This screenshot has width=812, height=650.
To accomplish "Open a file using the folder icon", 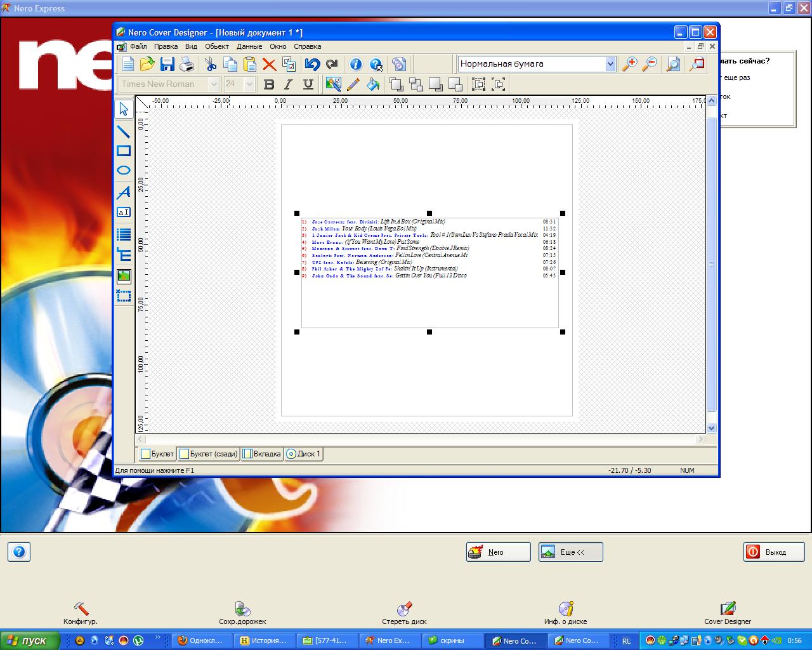I will click(147, 64).
